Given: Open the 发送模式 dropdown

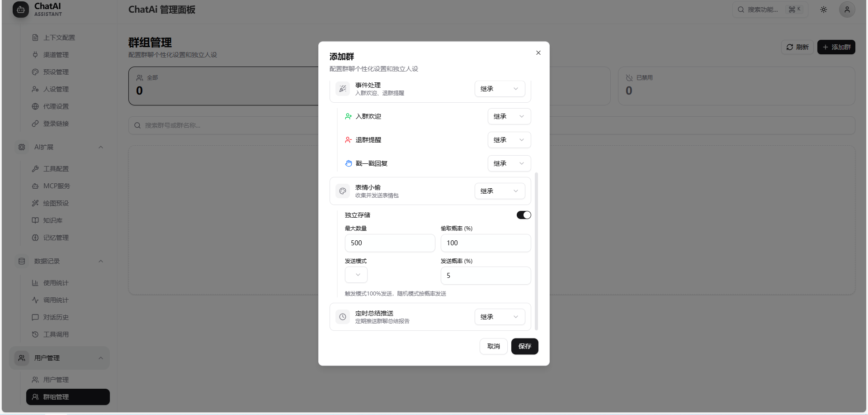Looking at the screenshot, I should [356, 275].
